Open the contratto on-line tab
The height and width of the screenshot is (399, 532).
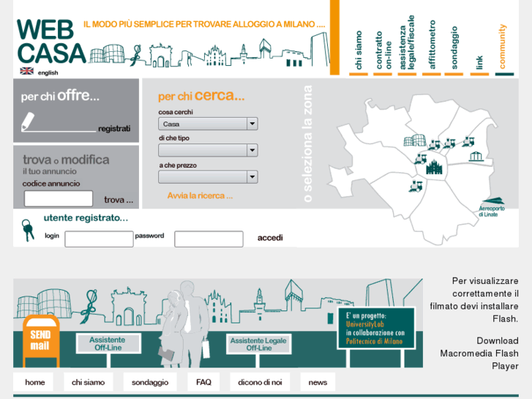point(383,51)
